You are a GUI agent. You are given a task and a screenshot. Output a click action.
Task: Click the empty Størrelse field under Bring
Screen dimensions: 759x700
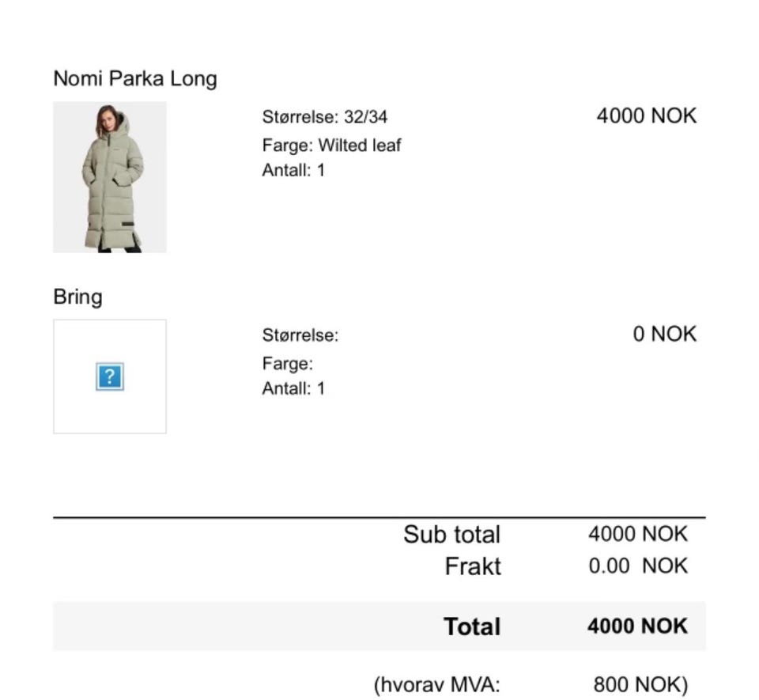point(300,335)
